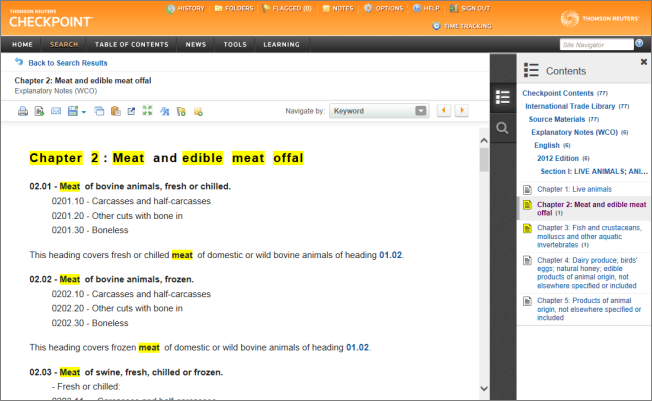Follow the 01.02 heading link

point(389,255)
